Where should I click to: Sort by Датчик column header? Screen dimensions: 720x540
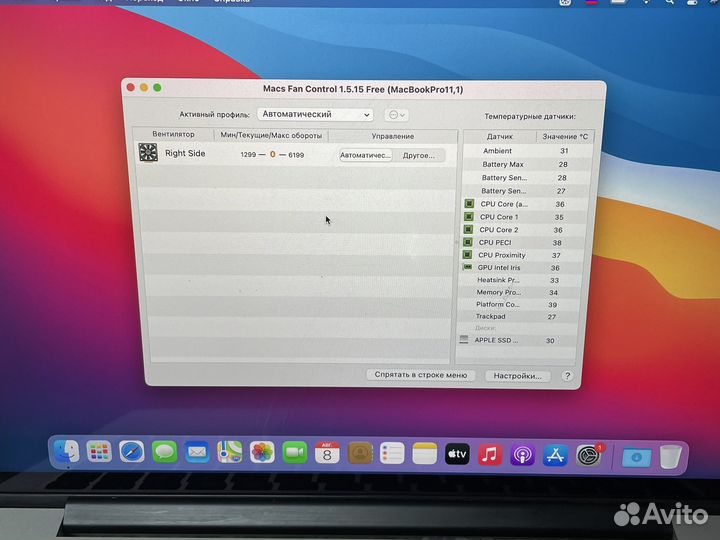[500, 136]
